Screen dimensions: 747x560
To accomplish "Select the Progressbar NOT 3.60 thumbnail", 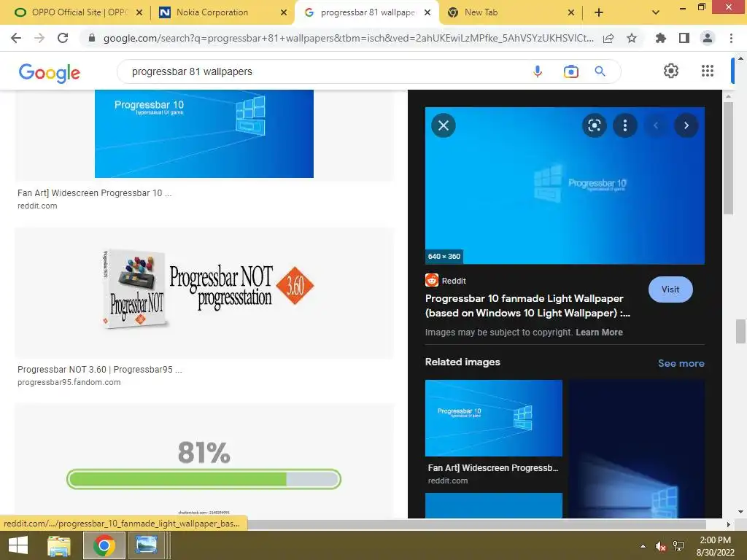I will point(204,293).
